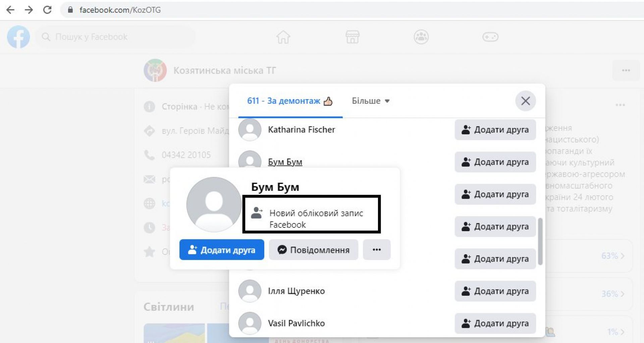
Task: Expand the 63% poll result chevron
Action: click(x=622, y=256)
